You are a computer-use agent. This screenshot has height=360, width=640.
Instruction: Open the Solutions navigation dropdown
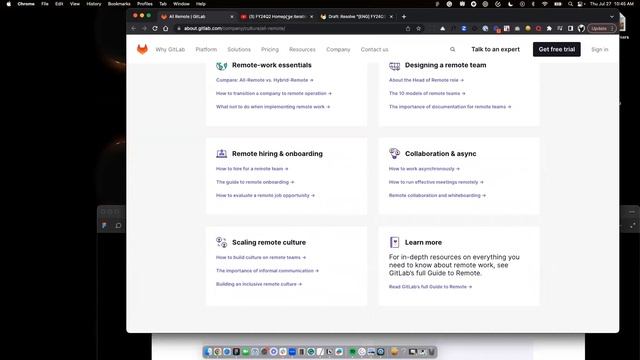point(239,49)
